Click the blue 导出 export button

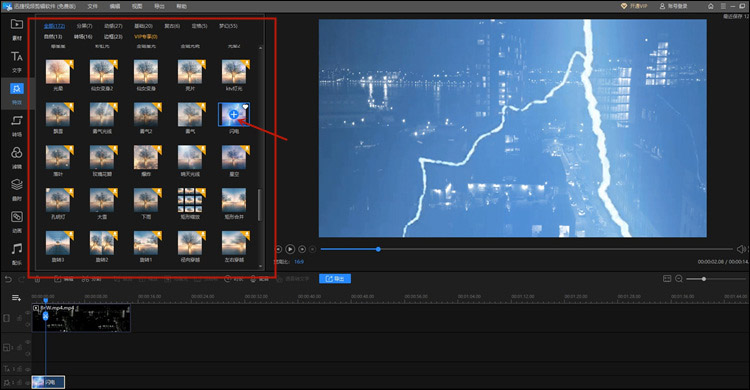(x=335, y=279)
